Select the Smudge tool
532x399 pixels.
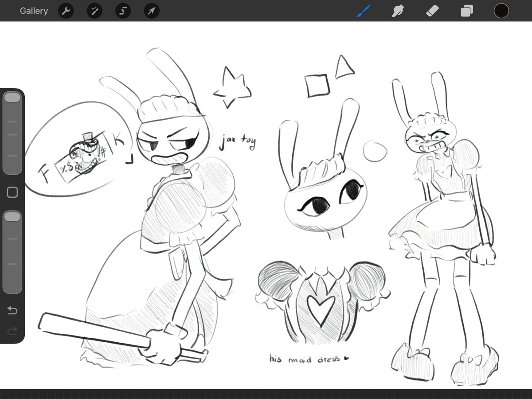tap(398, 11)
